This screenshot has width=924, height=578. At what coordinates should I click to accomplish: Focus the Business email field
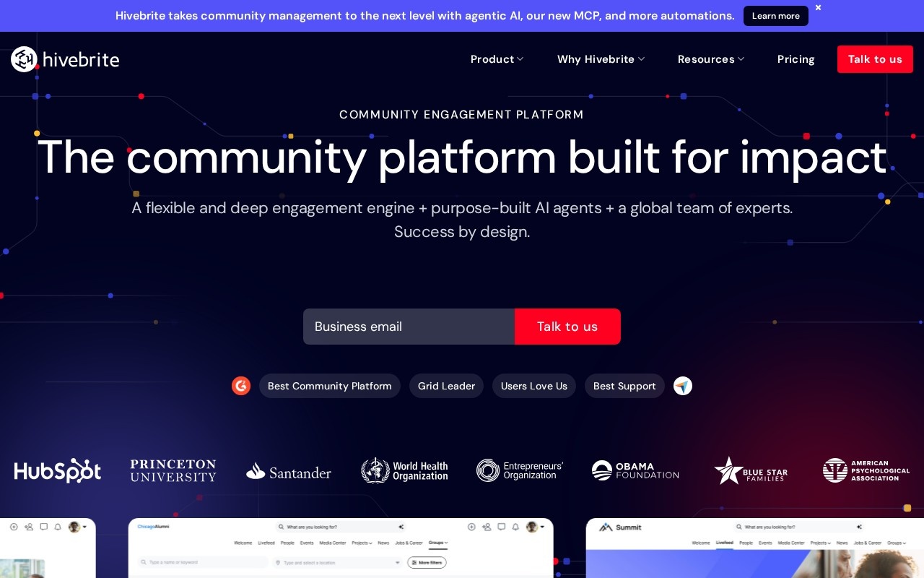pos(409,327)
